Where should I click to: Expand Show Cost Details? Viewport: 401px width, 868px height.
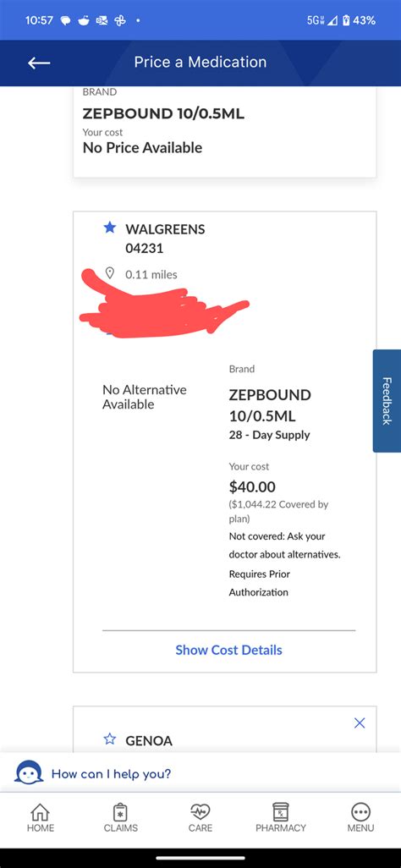(228, 650)
